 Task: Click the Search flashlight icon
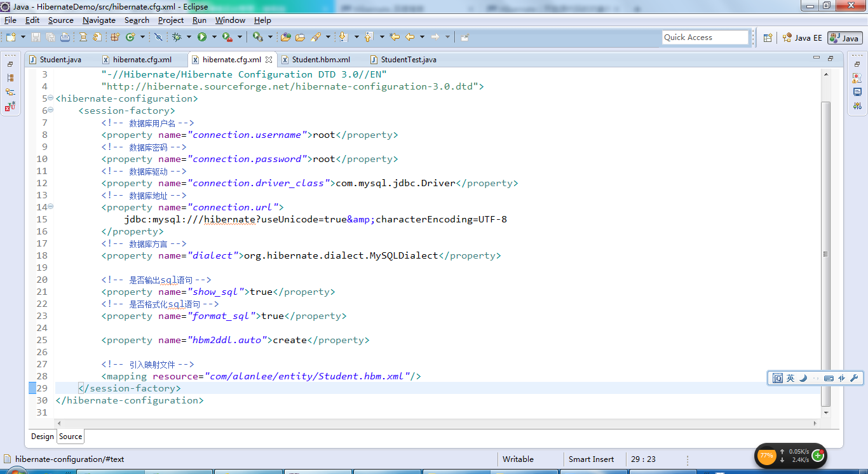316,37
